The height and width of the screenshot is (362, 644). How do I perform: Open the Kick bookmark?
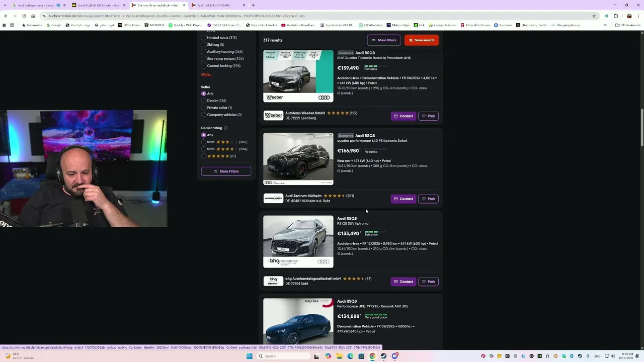[x=419, y=25]
